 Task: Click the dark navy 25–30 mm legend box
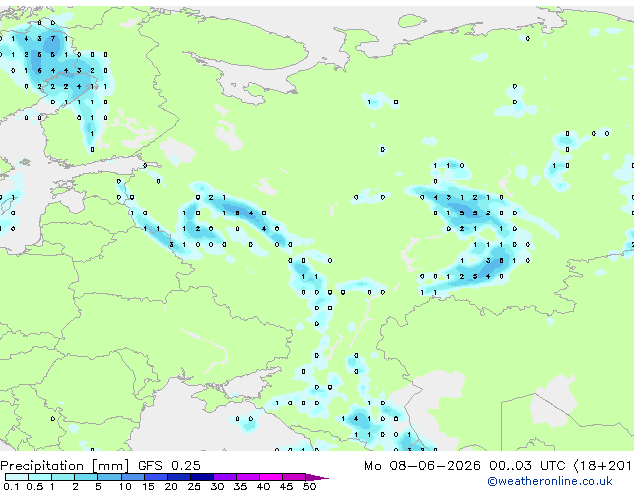click(201, 477)
